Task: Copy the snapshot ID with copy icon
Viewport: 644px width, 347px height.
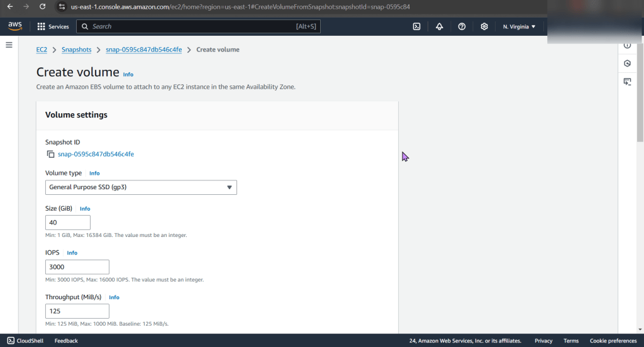Action: point(51,154)
